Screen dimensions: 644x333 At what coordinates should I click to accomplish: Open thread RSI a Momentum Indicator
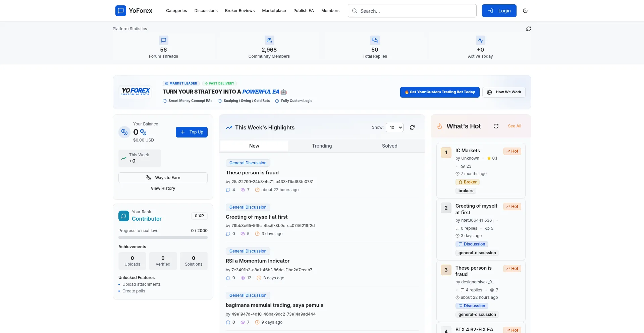(x=258, y=261)
